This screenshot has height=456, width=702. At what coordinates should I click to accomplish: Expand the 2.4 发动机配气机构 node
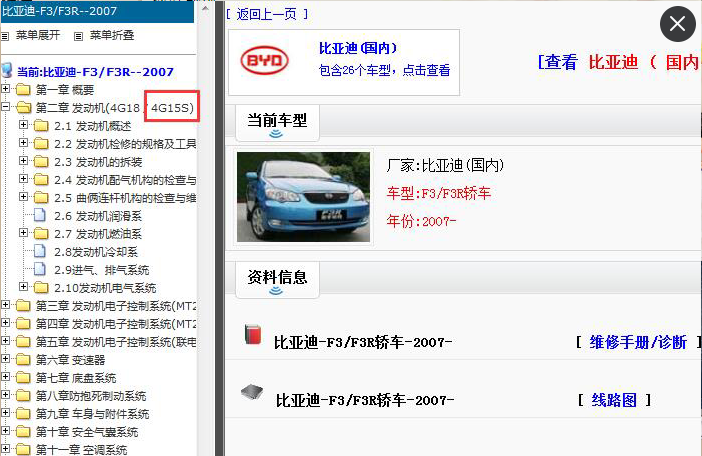(x=24, y=179)
